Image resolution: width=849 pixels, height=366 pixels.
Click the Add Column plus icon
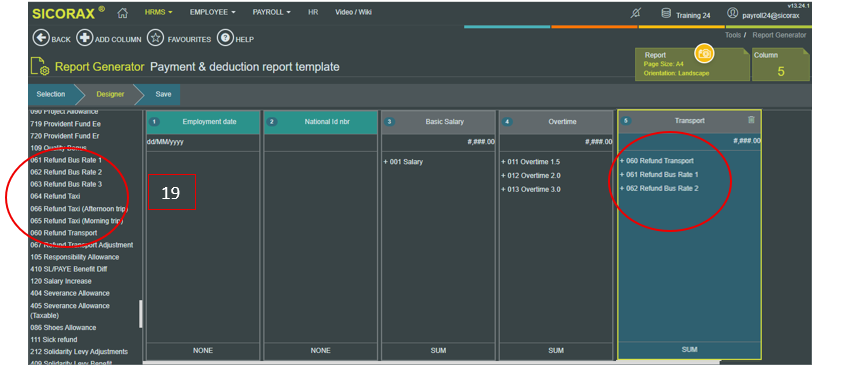click(x=84, y=38)
